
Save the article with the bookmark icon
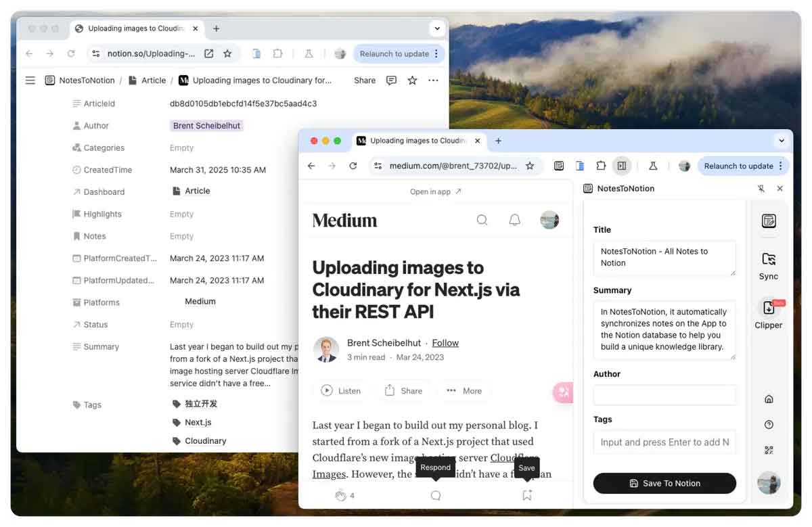pyautogui.click(x=526, y=495)
